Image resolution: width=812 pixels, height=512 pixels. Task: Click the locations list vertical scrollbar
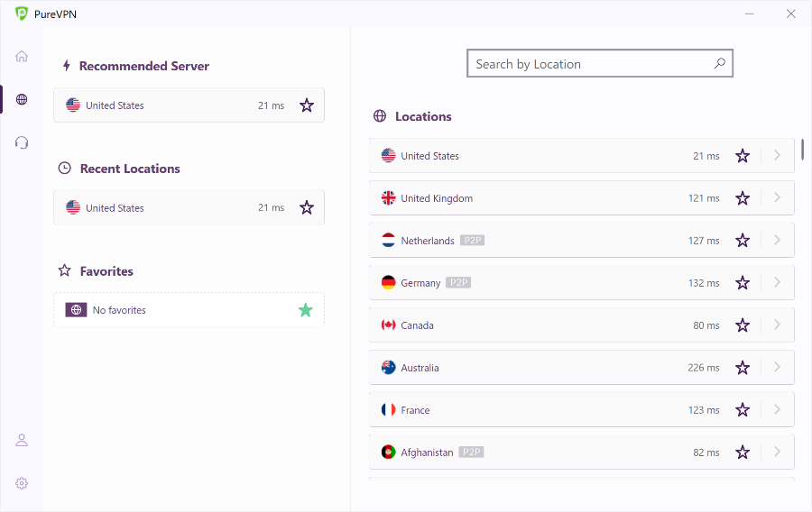coord(802,150)
